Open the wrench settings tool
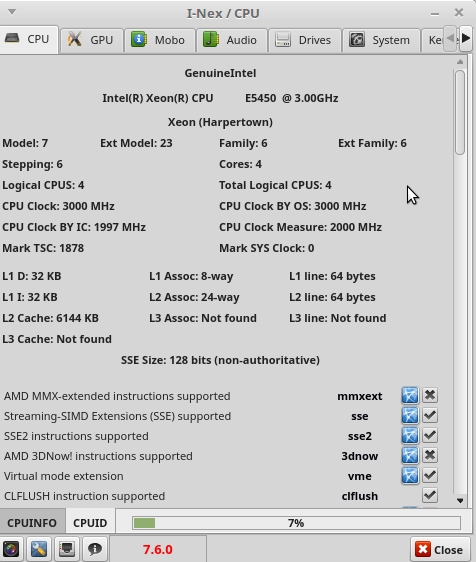Viewport: 476px width, 562px height. (39, 549)
